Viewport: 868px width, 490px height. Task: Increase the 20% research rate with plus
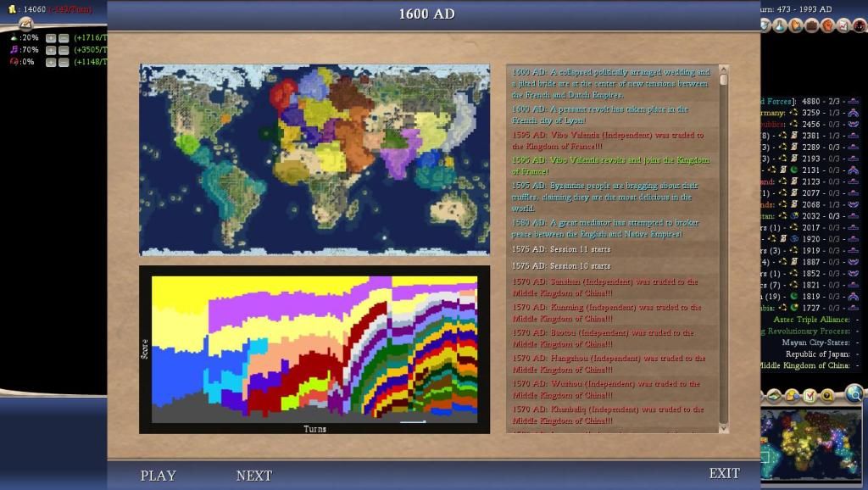50,38
